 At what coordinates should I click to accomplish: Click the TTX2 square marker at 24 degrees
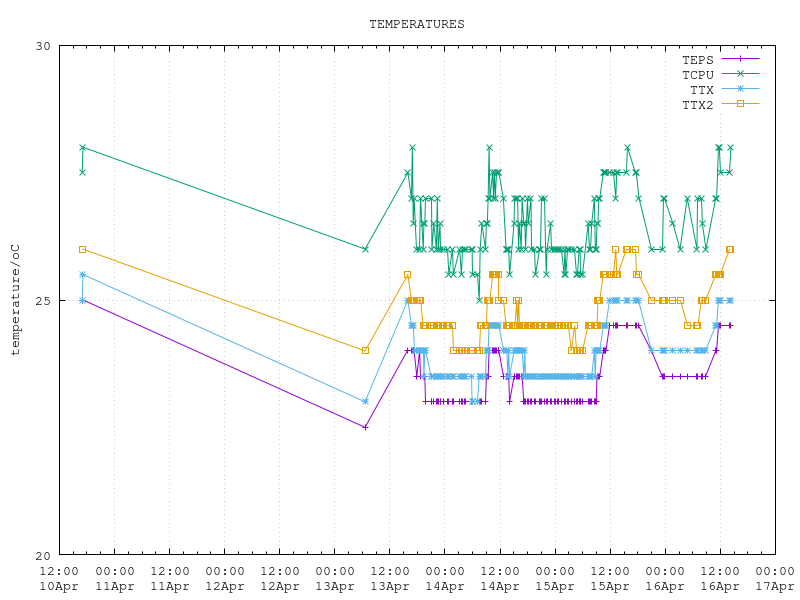pos(365,351)
